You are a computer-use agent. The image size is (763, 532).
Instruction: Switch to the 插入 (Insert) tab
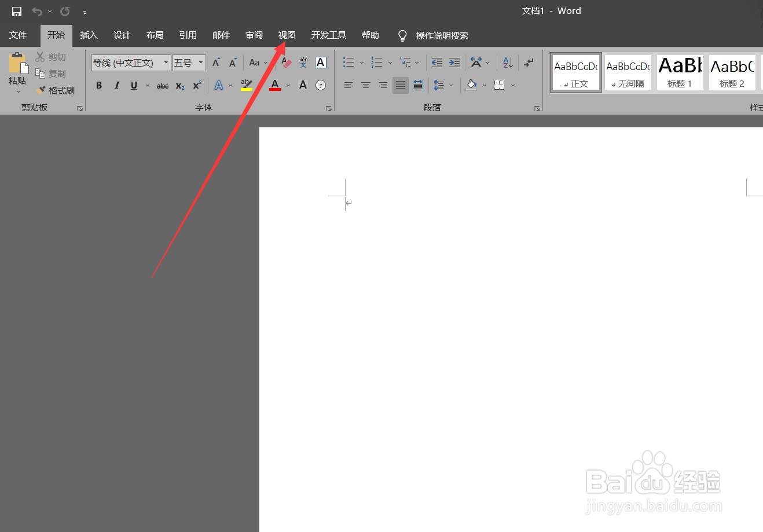89,35
